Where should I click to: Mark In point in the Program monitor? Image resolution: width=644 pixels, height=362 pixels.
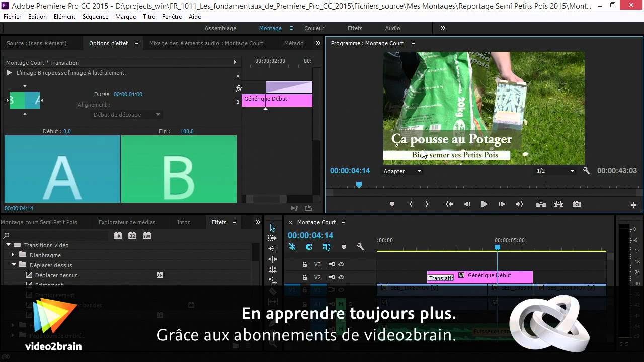coord(411,204)
